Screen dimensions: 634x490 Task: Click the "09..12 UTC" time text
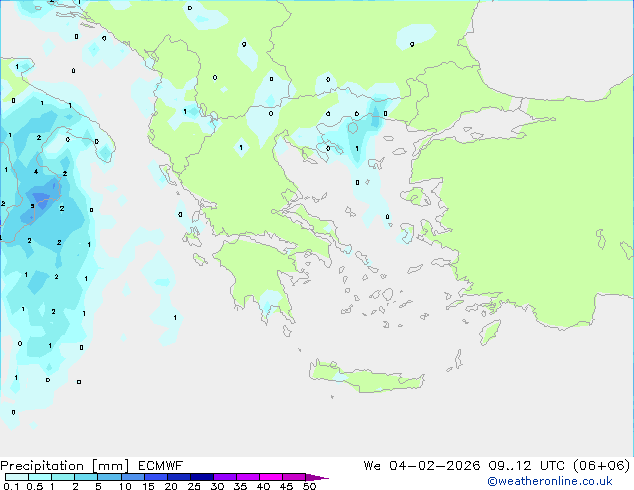(x=527, y=466)
